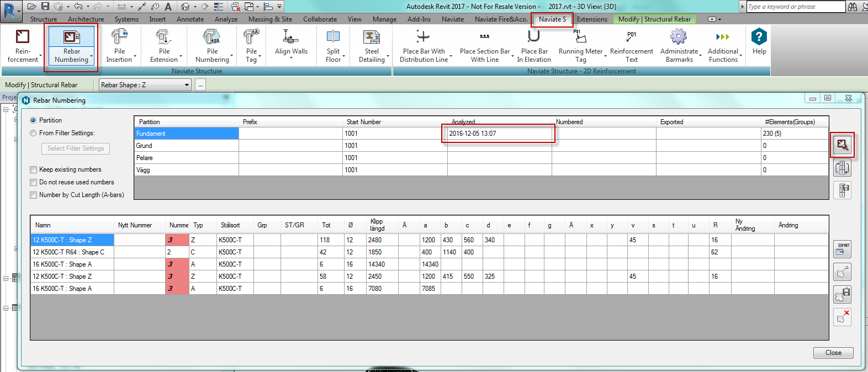Switch to the Naviate S tab
Screen dimensions: 868x372
(552, 19)
